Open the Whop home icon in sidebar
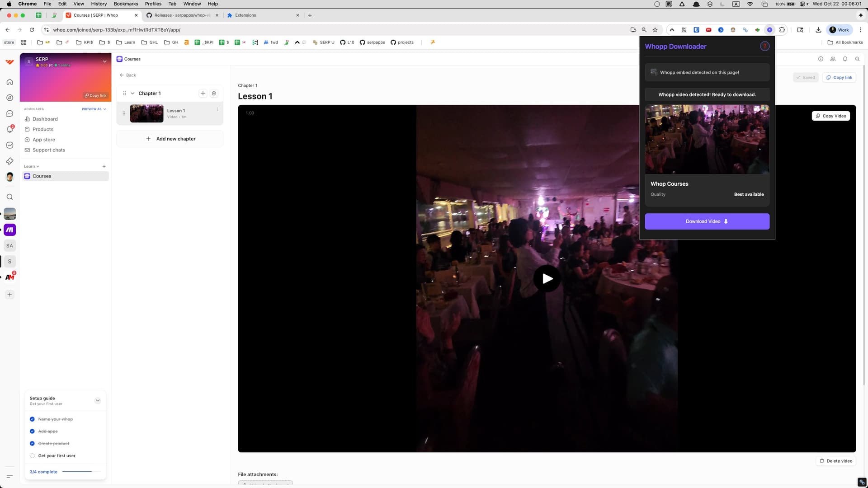 pos(9,82)
